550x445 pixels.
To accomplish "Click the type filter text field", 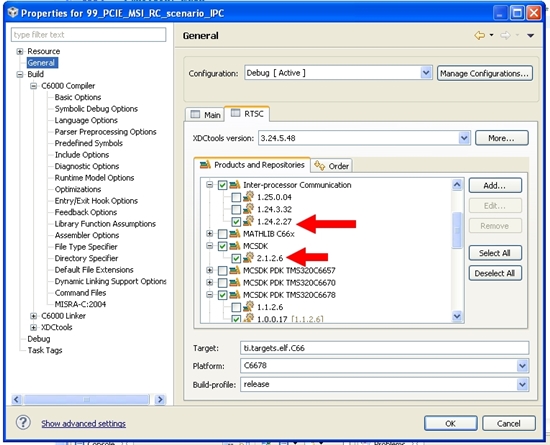I will [x=88, y=35].
